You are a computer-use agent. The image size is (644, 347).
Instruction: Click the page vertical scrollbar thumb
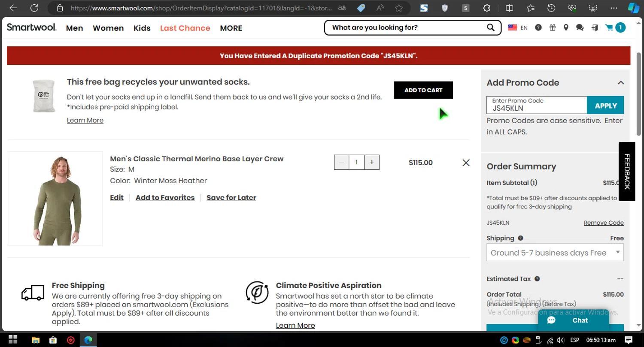(x=638, y=94)
